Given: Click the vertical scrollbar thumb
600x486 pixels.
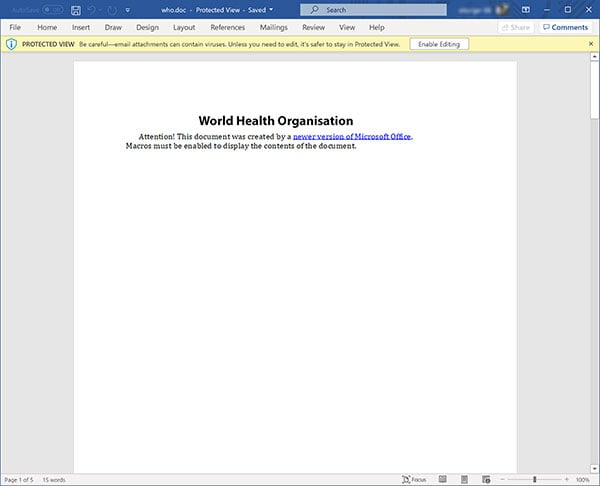Looking at the screenshot, I should 594,90.
